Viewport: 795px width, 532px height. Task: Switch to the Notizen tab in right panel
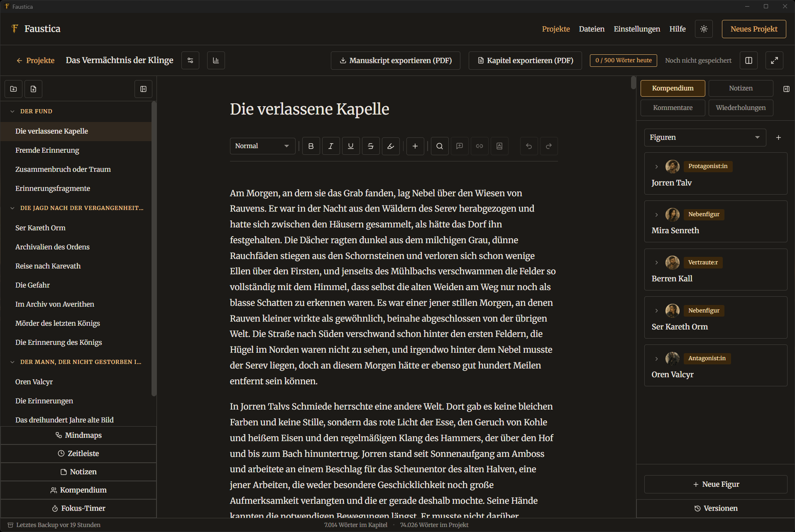click(741, 88)
